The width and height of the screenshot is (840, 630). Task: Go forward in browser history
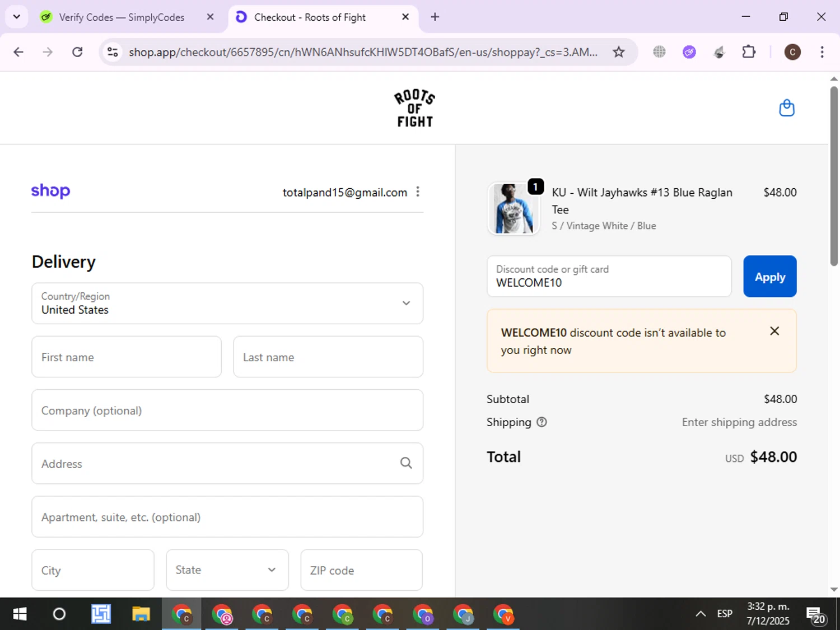coord(48,52)
